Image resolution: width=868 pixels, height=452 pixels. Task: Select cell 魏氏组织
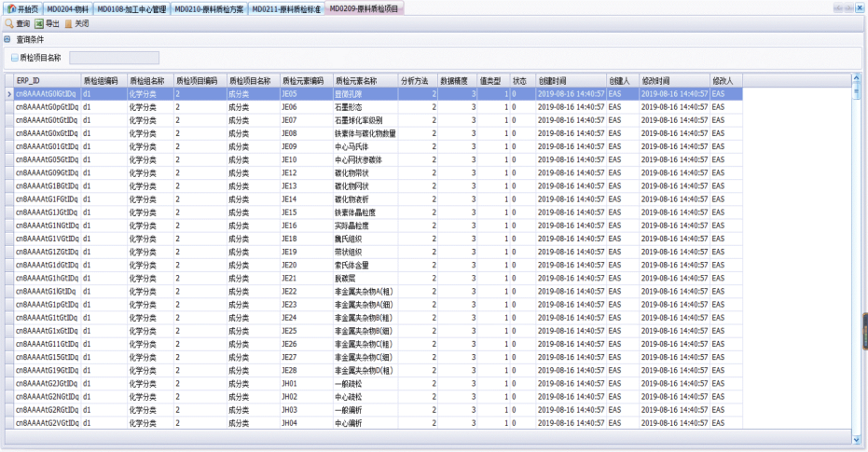(x=365, y=239)
